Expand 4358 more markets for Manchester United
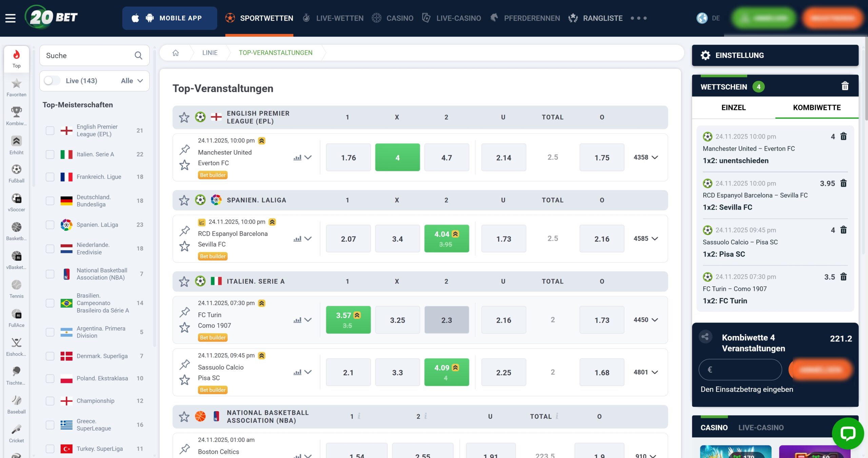The height and width of the screenshot is (458, 868). coord(646,157)
